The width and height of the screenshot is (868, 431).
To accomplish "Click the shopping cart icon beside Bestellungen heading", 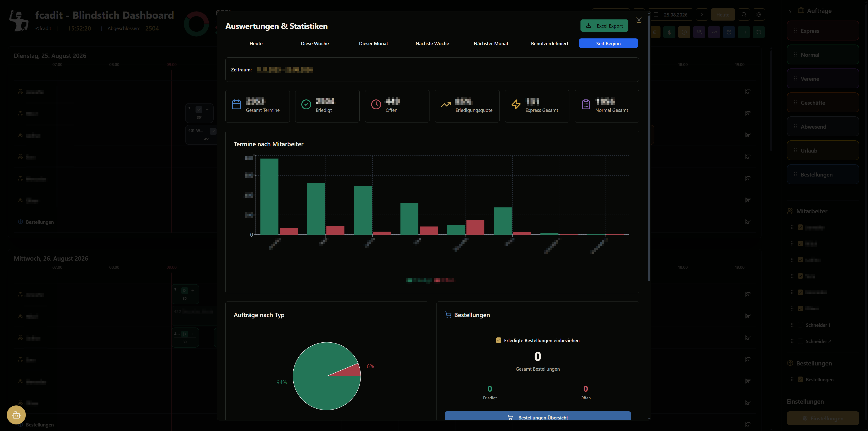I will click(448, 315).
